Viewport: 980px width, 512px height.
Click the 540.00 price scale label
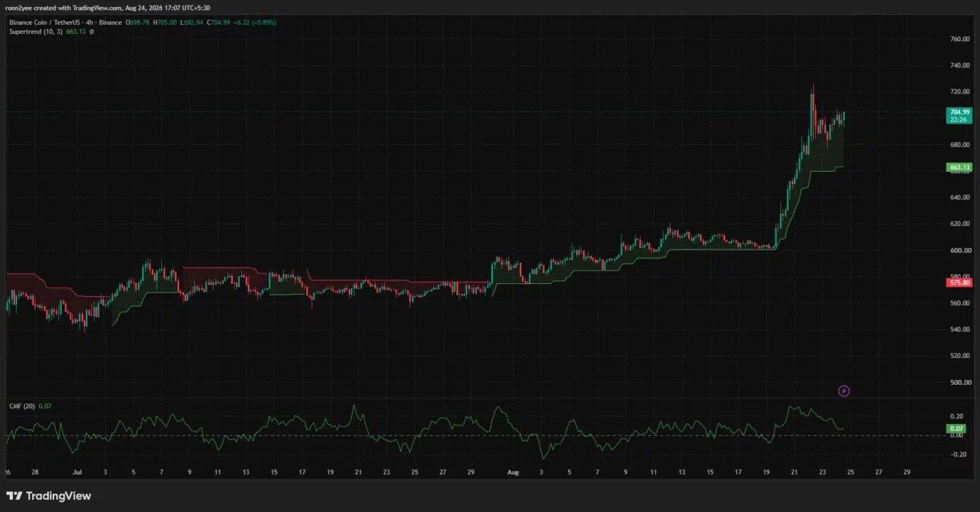[959, 329]
